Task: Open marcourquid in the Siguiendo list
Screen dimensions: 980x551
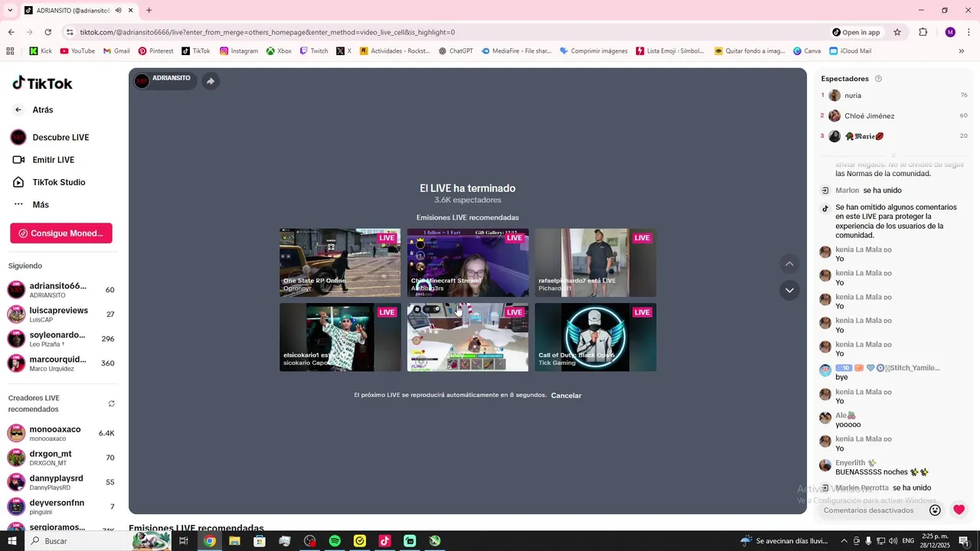Action: [x=61, y=364]
